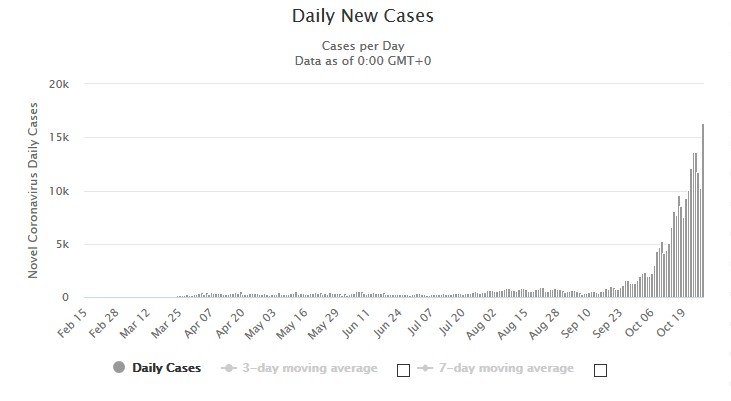
Task: Click the Sep 23 x-axis label
Action: click(x=607, y=323)
